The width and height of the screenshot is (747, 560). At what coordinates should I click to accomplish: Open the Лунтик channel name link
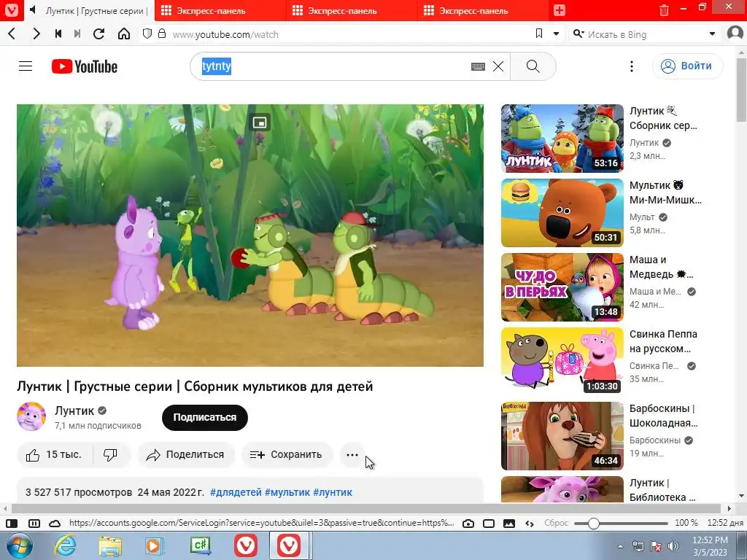[x=74, y=411]
